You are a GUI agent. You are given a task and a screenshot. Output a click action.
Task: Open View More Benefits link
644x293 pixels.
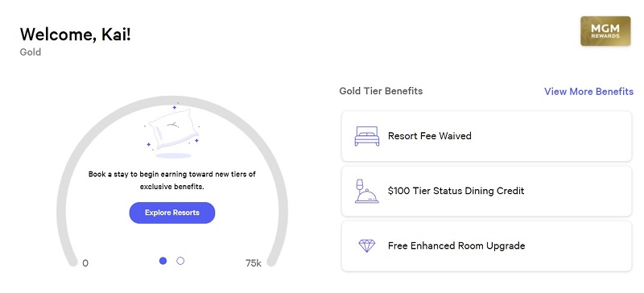point(588,91)
